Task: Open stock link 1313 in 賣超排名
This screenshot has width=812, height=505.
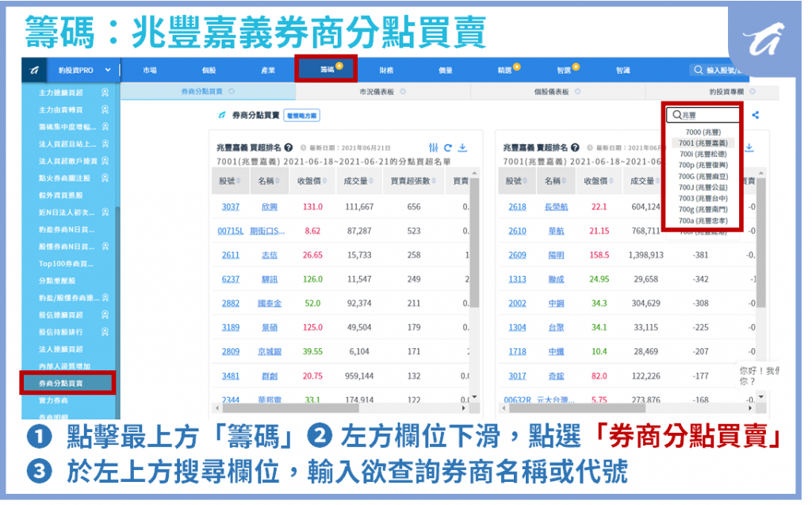Action: [x=517, y=278]
